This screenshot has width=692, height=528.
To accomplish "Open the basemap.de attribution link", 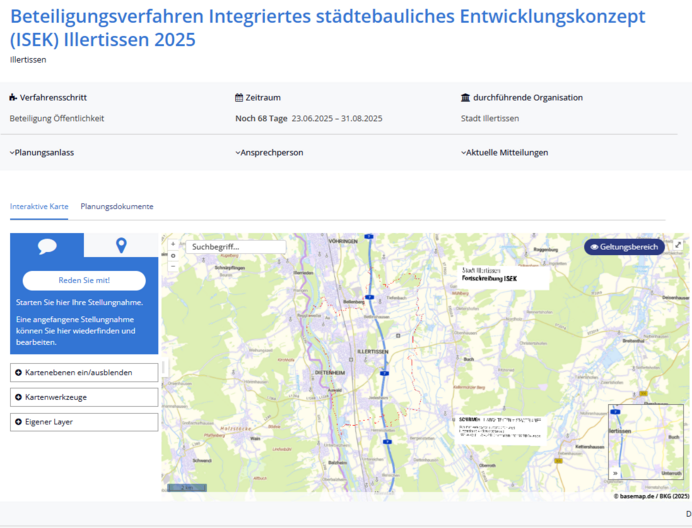I will [x=636, y=496].
